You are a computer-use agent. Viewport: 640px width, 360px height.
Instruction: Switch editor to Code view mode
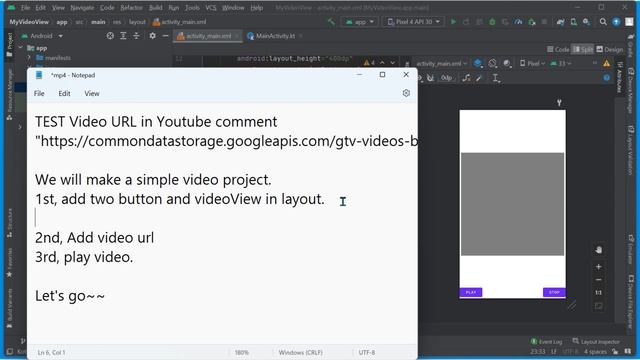pos(558,49)
